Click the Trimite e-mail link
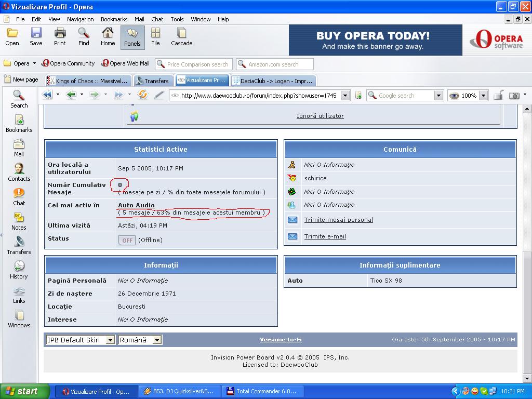The height and width of the screenshot is (399, 532). click(x=325, y=236)
